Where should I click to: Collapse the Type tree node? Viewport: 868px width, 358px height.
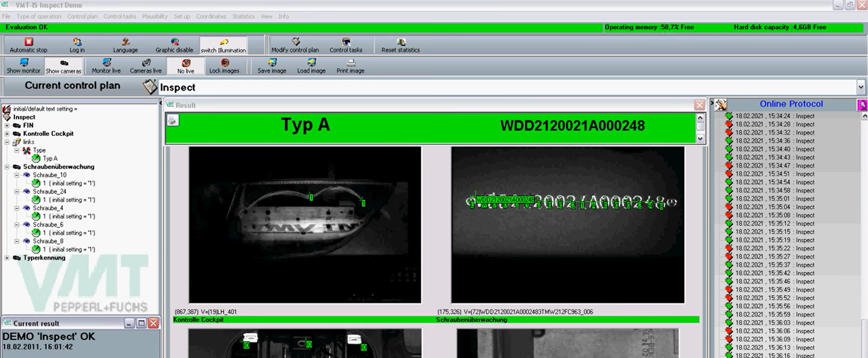[17, 150]
